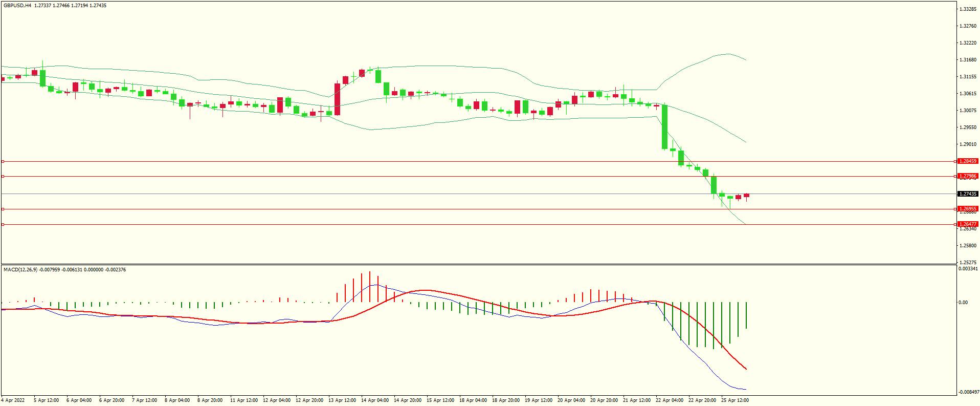The image size is (980, 406).
Task: Select left handle of the 1.27986 line
Action: [3, 176]
